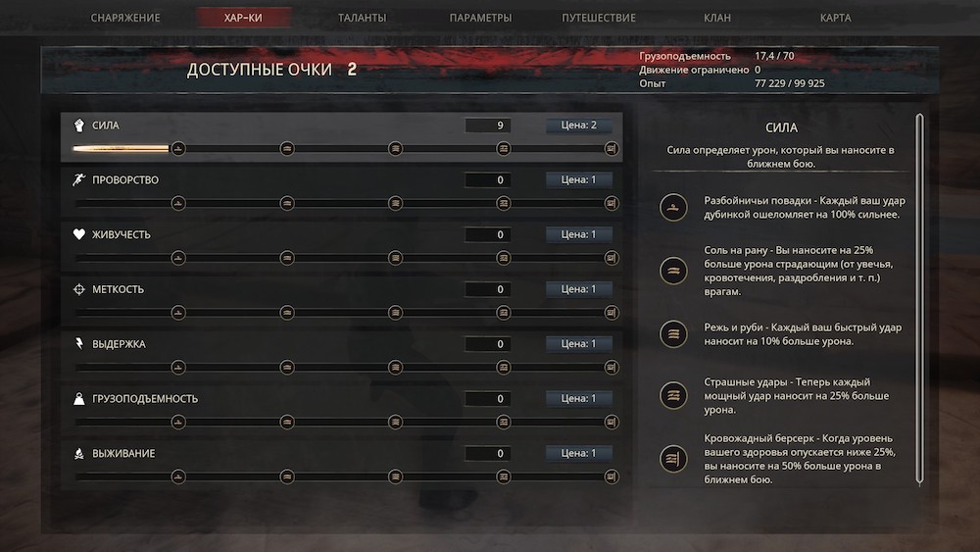Click the last perk icon on Выживание bar
Viewport: 980px width, 552px height.
click(x=612, y=477)
